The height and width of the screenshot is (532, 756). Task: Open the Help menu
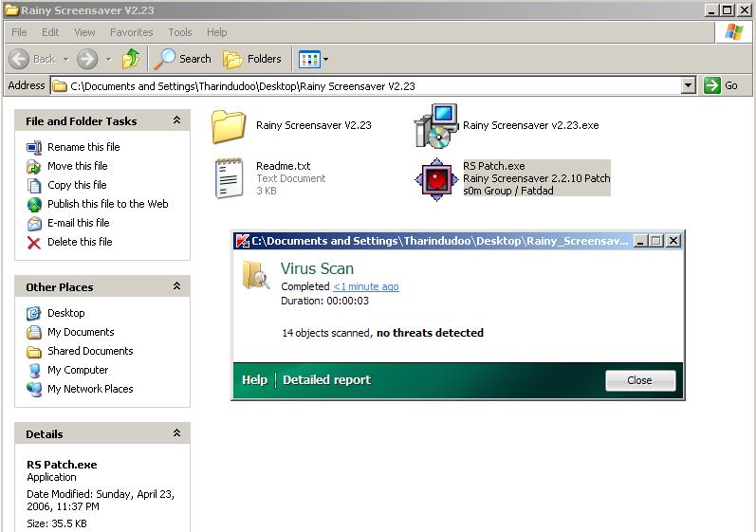[x=217, y=32]
